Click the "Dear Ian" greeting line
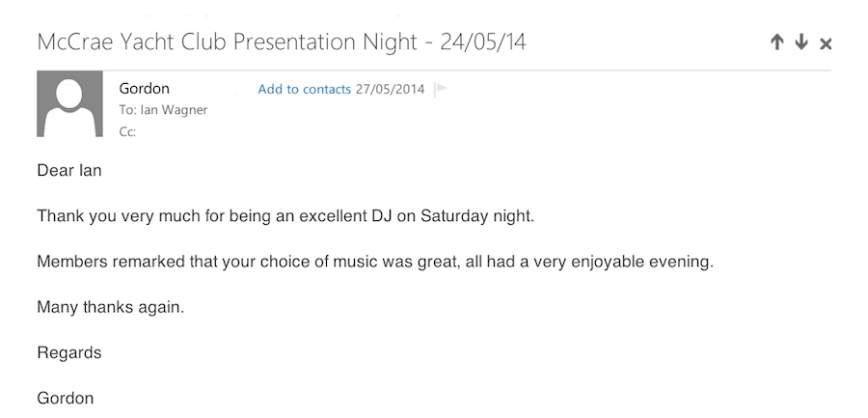Image resolution: width=868 pixels, height=418 pixels. [x=69, y=171]
